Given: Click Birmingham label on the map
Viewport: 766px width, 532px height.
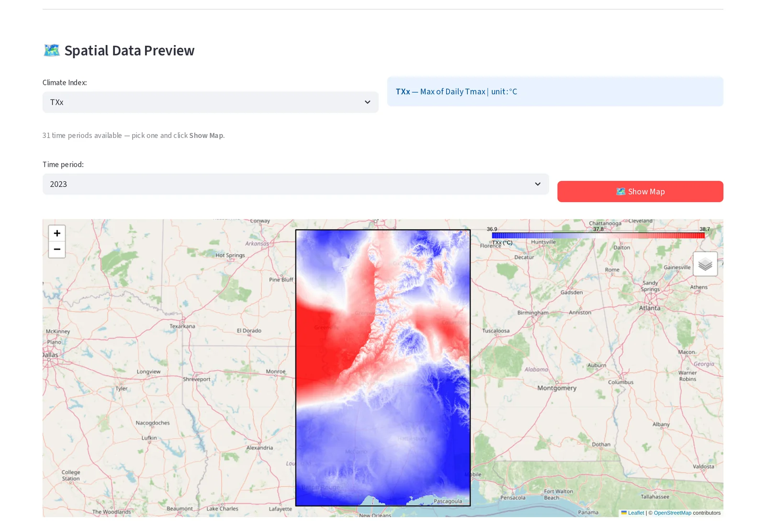Looking at the screenshot, I should click(x=533, y=313).
